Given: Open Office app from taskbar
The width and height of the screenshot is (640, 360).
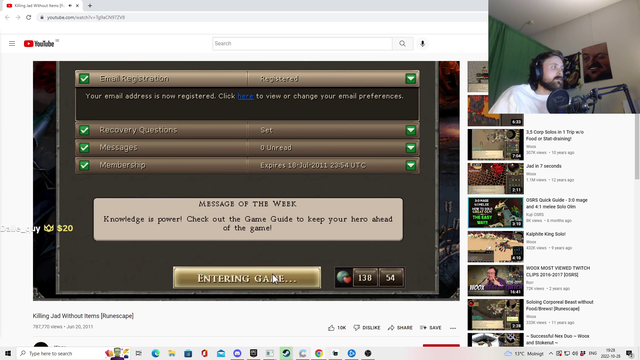Looking at the screenshot, I should 204,353.
